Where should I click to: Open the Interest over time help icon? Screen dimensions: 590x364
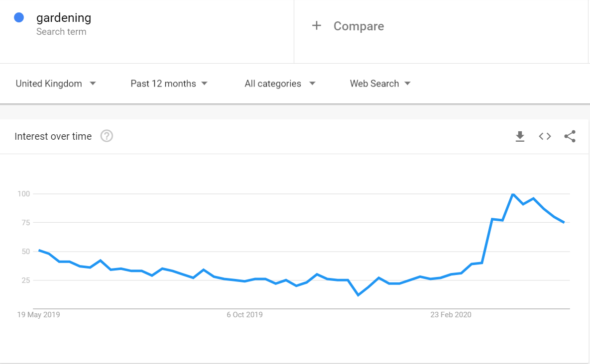[107, 136]
